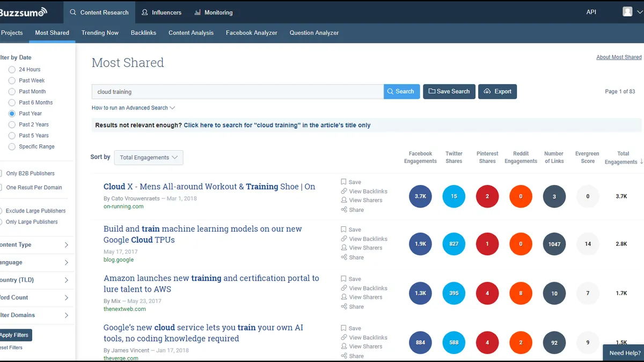This screenshot has height=362, width=644.
Task: Save the Verge AI tools article
Action: click(x=351, y=328)
